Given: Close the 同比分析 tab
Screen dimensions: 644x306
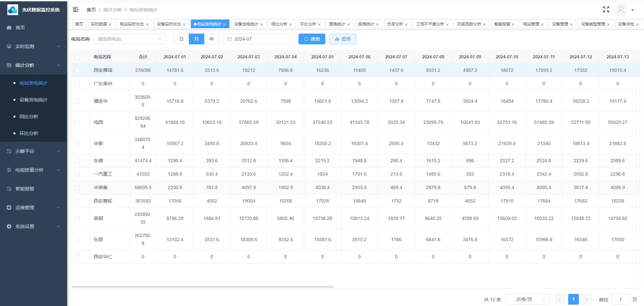Looking at the screenshot, I should click(x=290, y=24).
